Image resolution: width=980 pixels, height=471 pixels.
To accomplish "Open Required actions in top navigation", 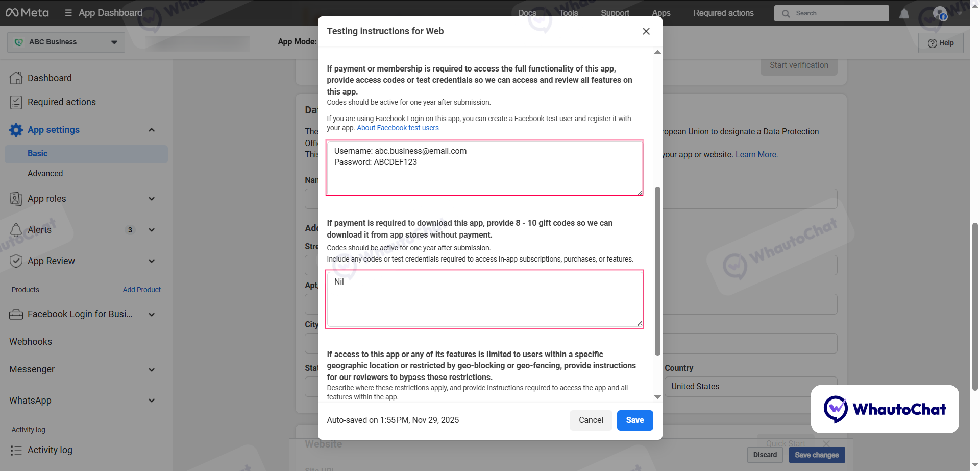I will coord(723,13).
